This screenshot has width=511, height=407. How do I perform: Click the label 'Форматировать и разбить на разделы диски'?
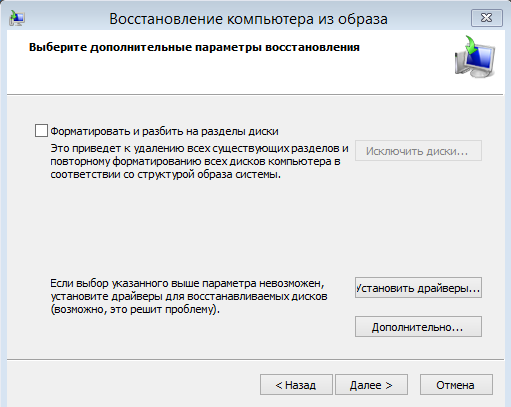click(164, 131)
